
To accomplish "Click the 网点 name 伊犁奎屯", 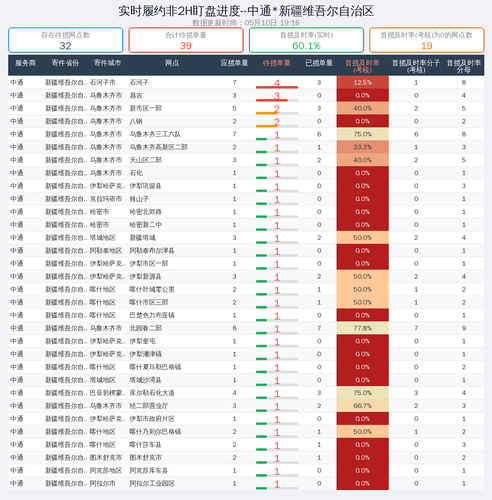I will [142, 341].
